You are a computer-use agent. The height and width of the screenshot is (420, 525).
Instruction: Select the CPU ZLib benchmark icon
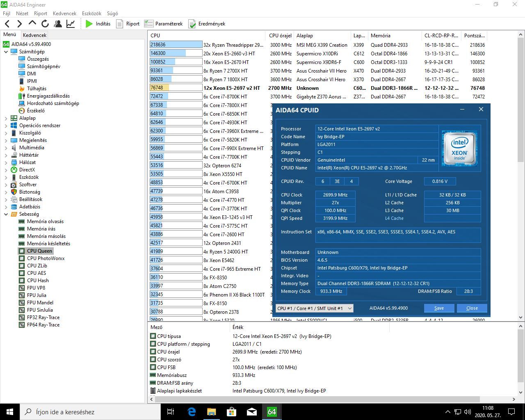click(22, 266)
